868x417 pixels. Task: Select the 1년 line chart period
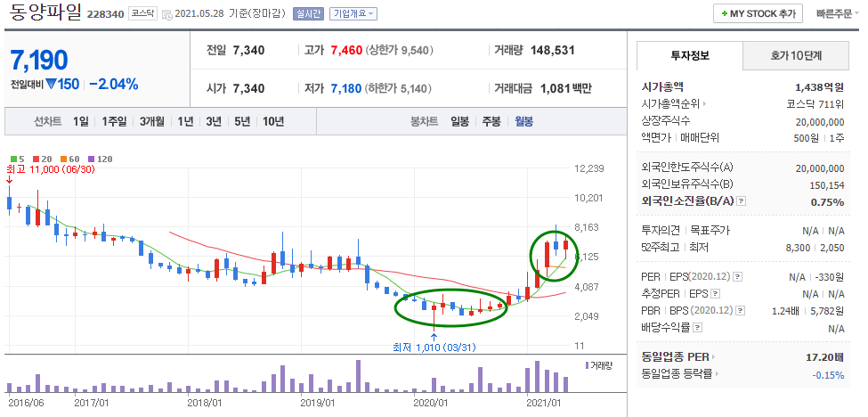[185, 121]
